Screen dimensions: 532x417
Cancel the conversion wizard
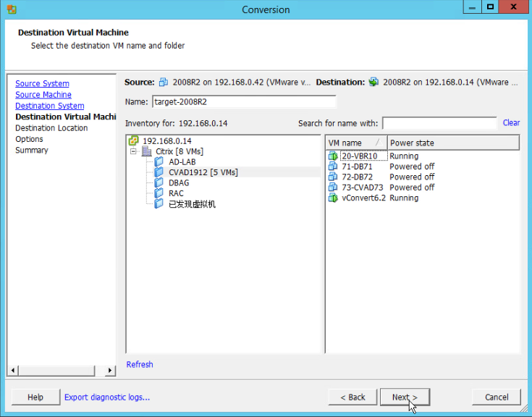pos(497,397)
